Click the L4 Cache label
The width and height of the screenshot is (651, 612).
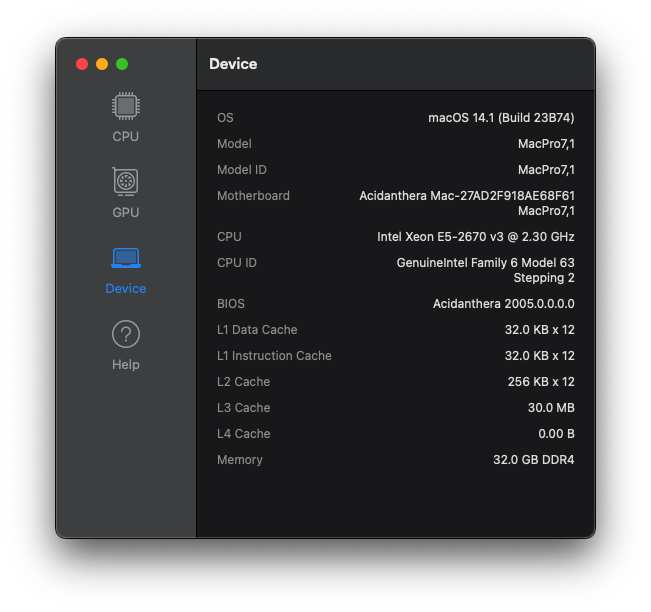(243, 434)
